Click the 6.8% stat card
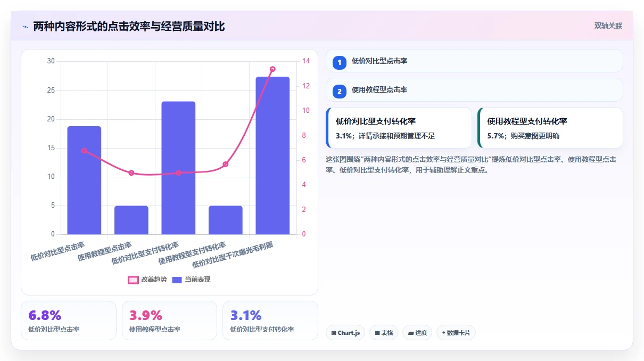The width and height of the screenshot is (644, 361). click(69, 321)
